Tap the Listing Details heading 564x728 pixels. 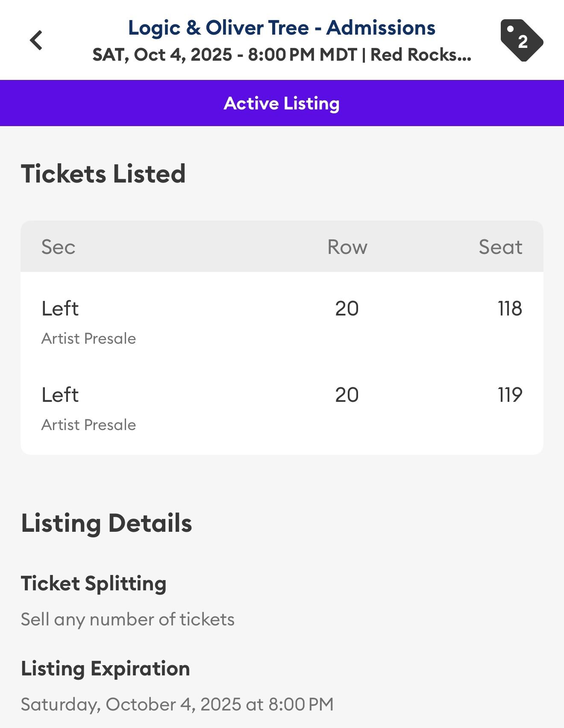(106, 523)
